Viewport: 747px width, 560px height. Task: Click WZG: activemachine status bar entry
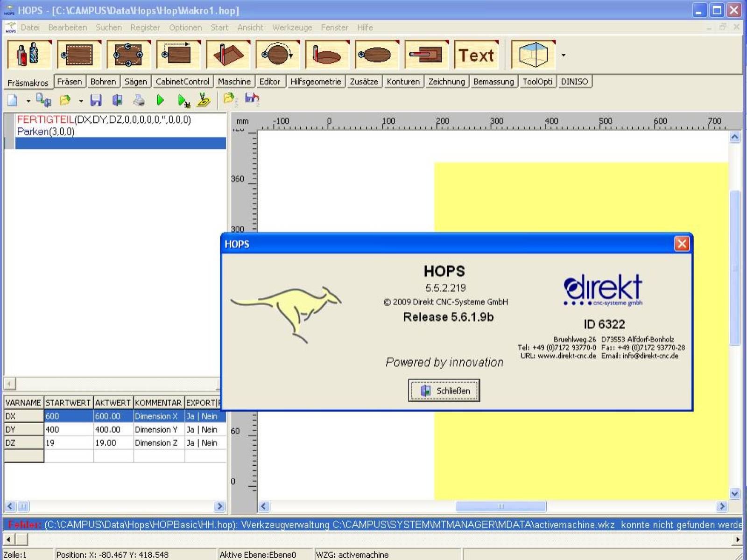[x=352, y=555]
